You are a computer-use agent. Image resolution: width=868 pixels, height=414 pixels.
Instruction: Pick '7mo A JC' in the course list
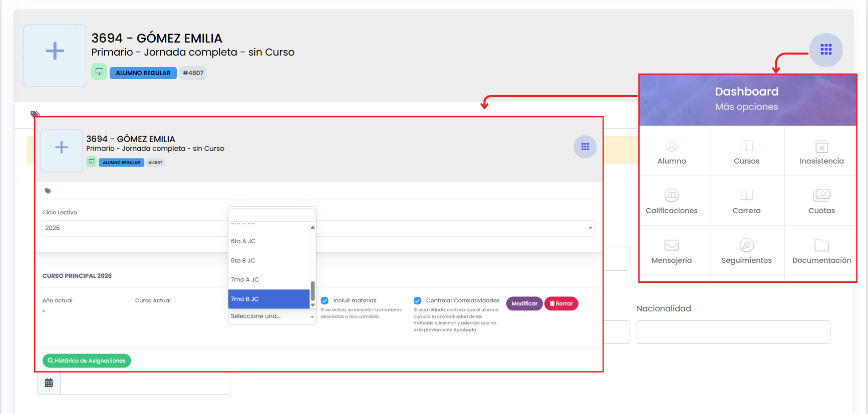click(x=269, y=280)
